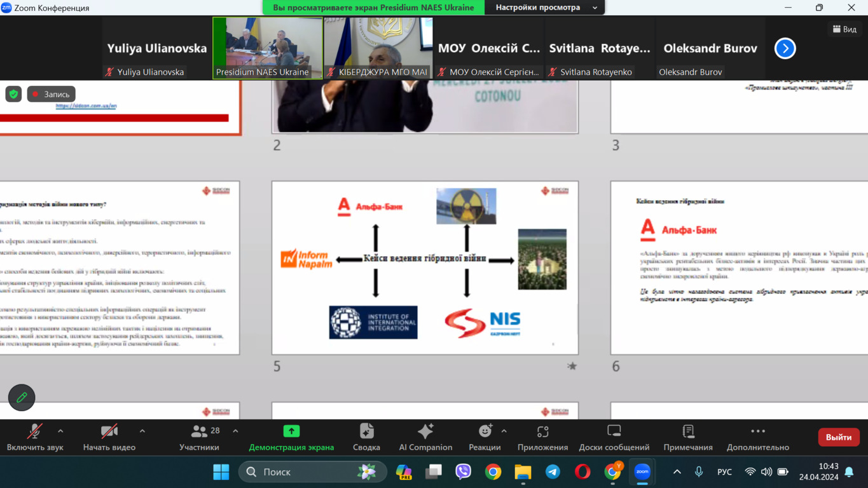Start sharing with Демонстрация экрана

tap(291, 438)
